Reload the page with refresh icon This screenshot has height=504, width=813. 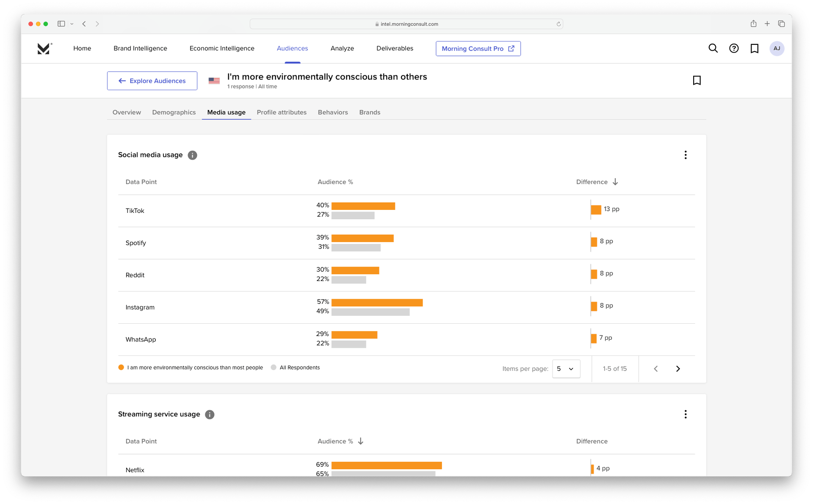click(x=559, y=24)
